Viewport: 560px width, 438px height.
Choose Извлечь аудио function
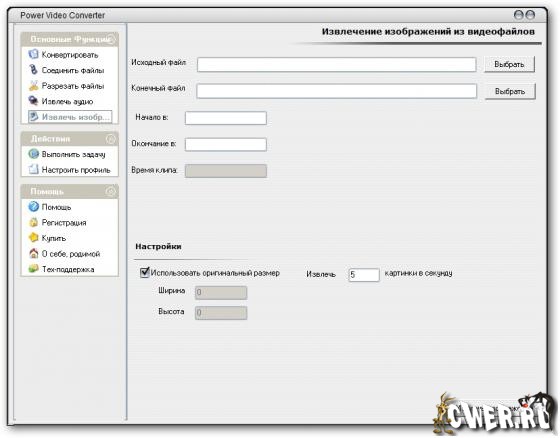[68, 101]
